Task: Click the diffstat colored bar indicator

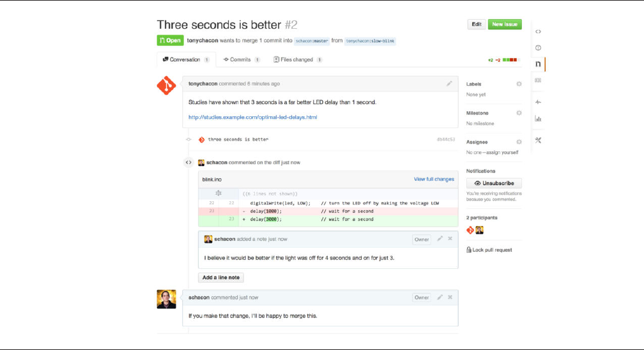Action: (511, 60)
